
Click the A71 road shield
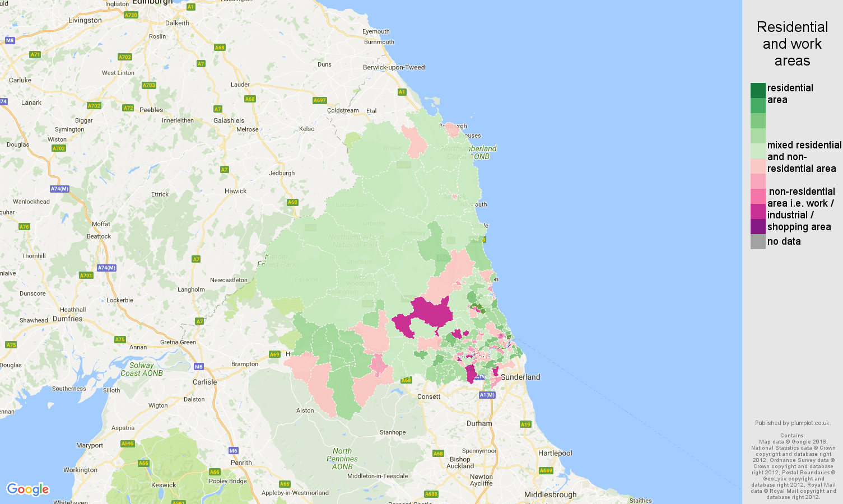tap(35, 54)
